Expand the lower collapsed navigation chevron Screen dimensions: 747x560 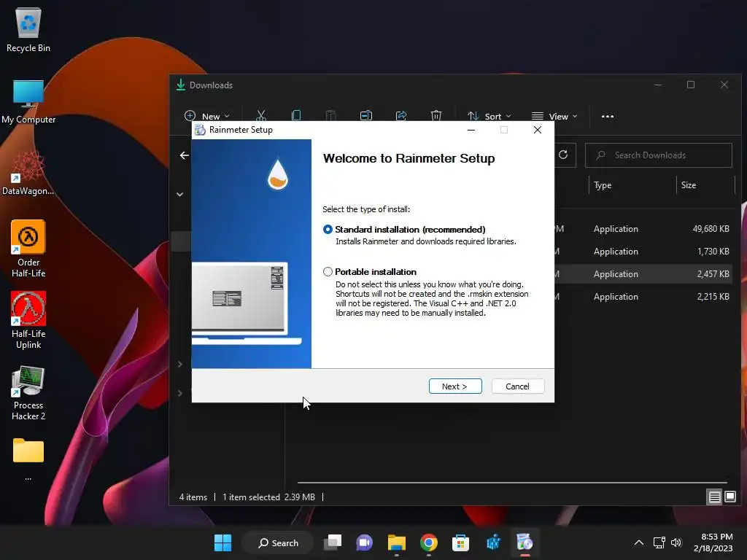(x=179, y=393)
